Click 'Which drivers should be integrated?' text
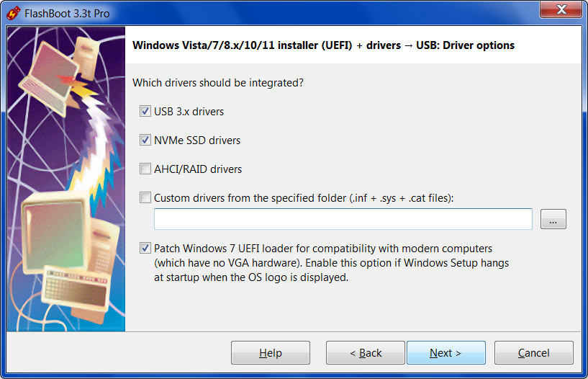This screenshot has height=379, width=588. tap(218, 83)
